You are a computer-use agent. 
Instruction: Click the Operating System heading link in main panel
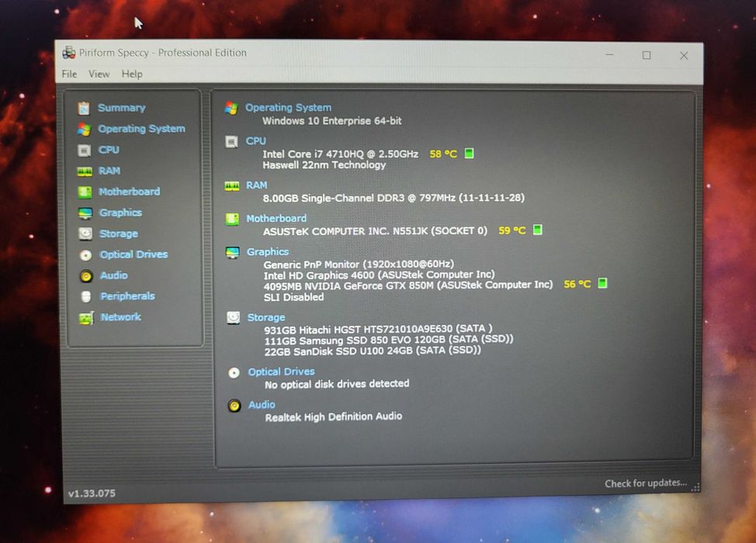pos(288,108)
